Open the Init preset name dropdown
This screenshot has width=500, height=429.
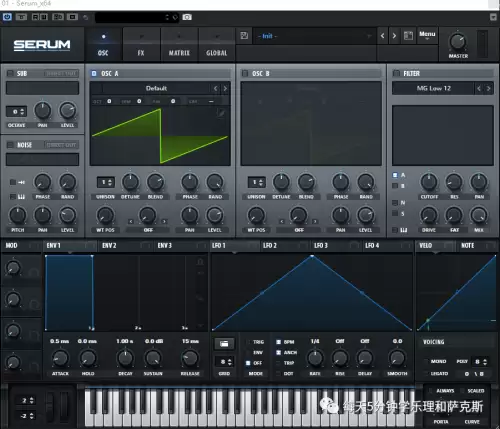coord(314,36)
